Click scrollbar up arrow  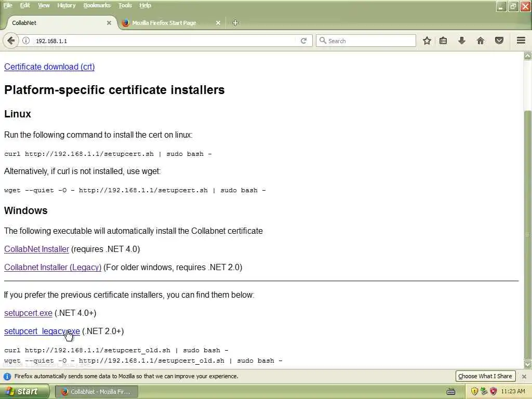tap(528, 56)
